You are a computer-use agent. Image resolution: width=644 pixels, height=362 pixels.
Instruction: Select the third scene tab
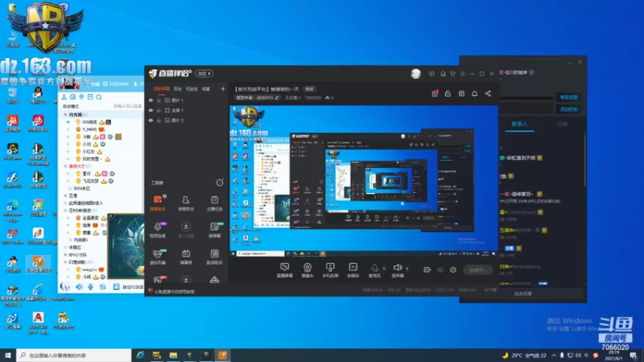[x=192, y=88]
